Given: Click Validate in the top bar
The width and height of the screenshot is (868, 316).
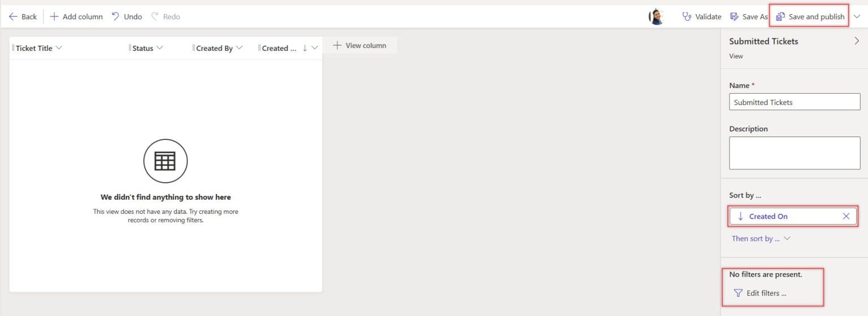Looking at the screenshot, I should pos(702,16).
